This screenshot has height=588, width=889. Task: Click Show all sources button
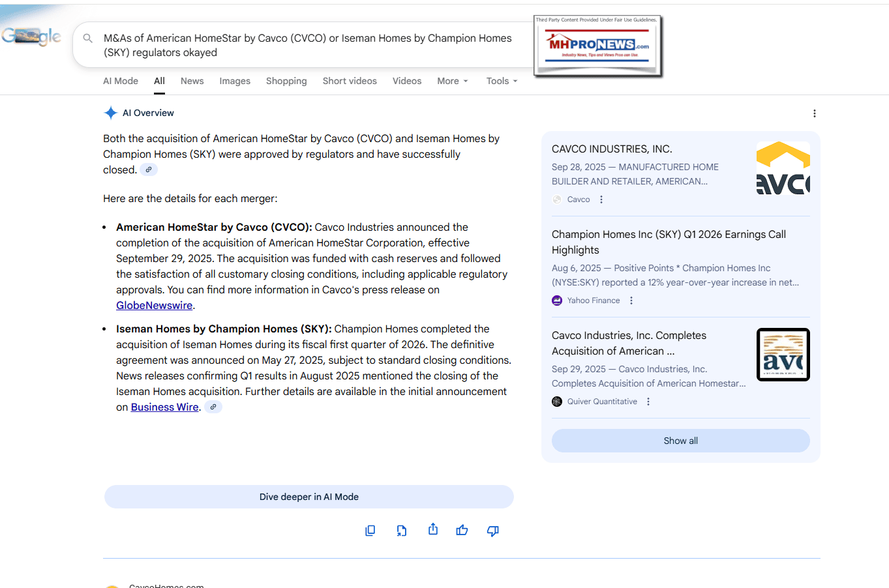pyautogui.click(x=680, y=441)
